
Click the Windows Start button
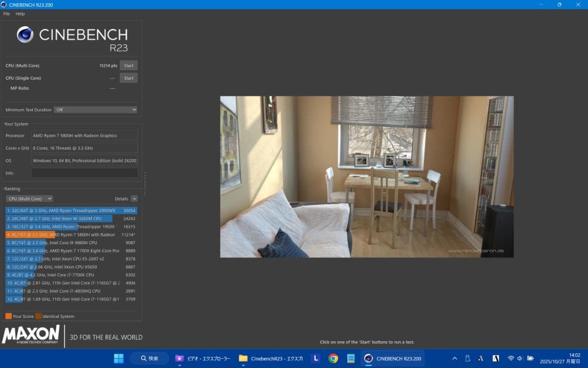[118, 358]
